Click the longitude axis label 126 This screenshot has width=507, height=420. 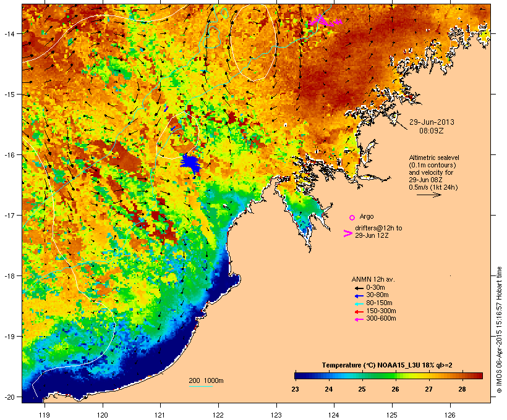(450, 415)
